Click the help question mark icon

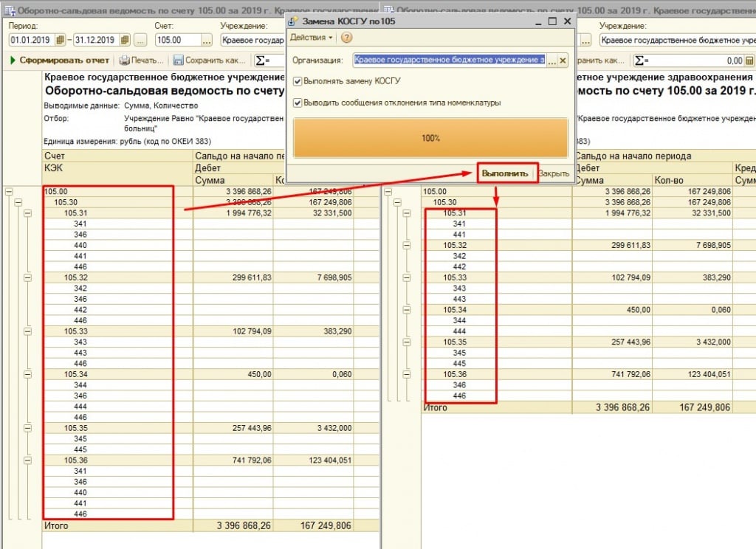[346, 38]
